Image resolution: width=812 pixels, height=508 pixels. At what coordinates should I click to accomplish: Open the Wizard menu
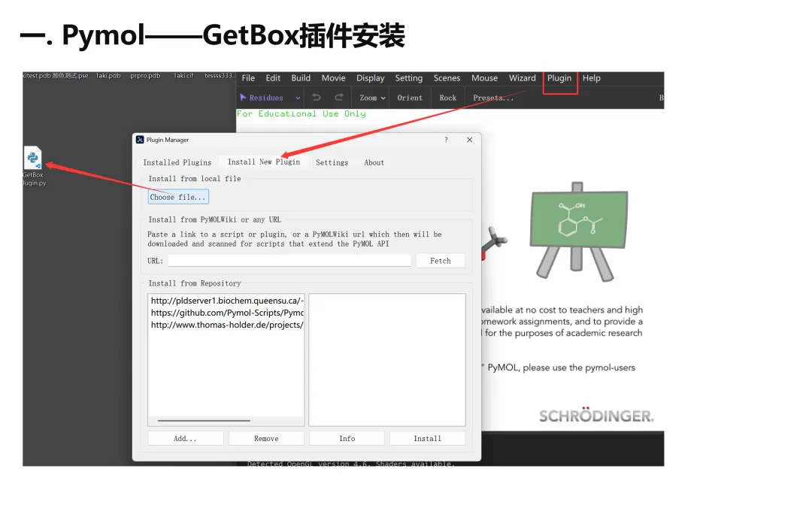[x=522, y=78]
